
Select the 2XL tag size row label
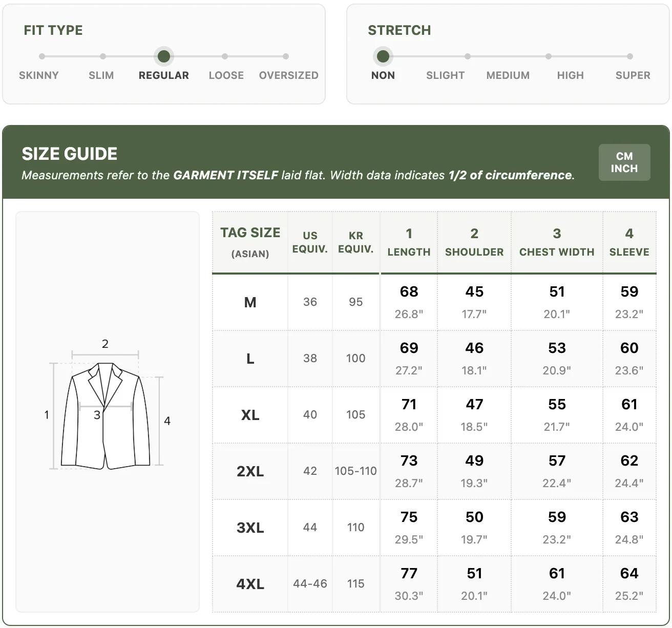[x=250, y=471]
